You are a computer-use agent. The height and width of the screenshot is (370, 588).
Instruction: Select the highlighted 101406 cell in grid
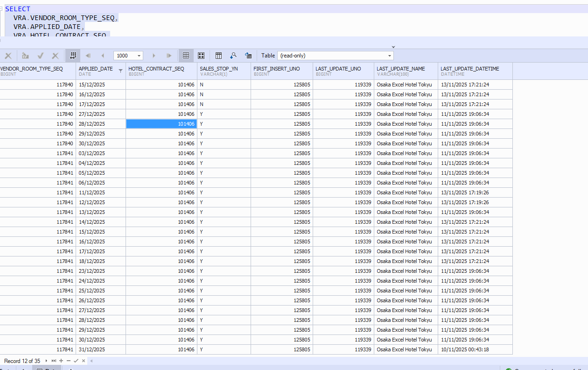(x=161, y=124)
